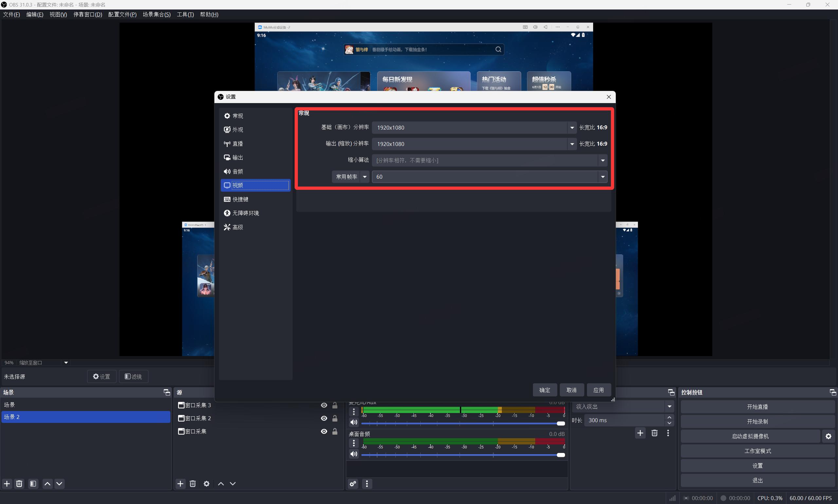Open virtual camera settings gear icon
This screenshot has width=838, height=504.
(829, 436)
